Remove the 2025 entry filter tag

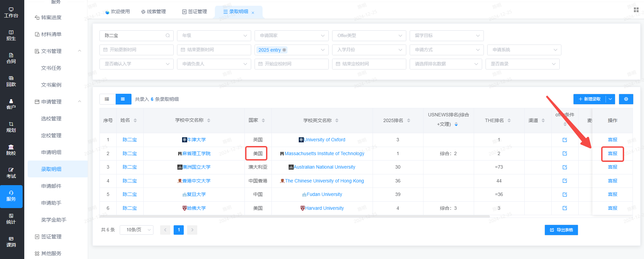[x=284, y=50]
